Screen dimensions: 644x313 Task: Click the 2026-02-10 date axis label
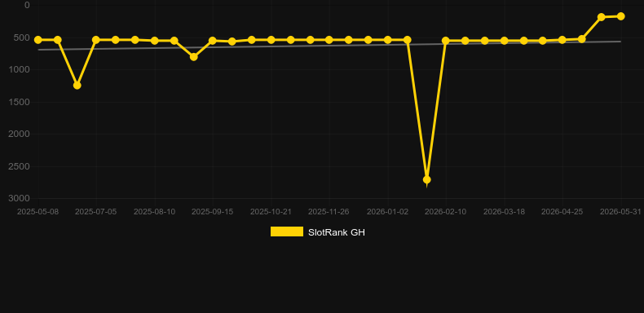pyautogui.click(x=446, y=212)
